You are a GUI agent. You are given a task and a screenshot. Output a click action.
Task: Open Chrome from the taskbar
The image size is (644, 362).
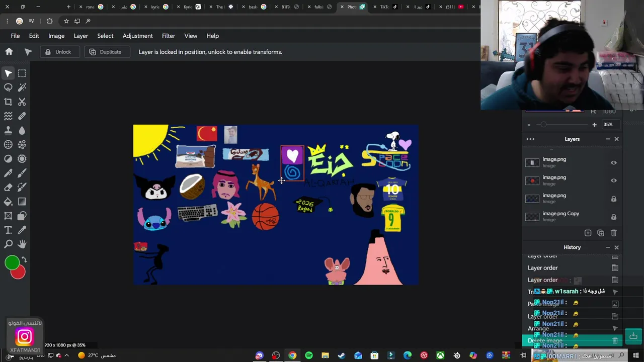coord(292,355)
